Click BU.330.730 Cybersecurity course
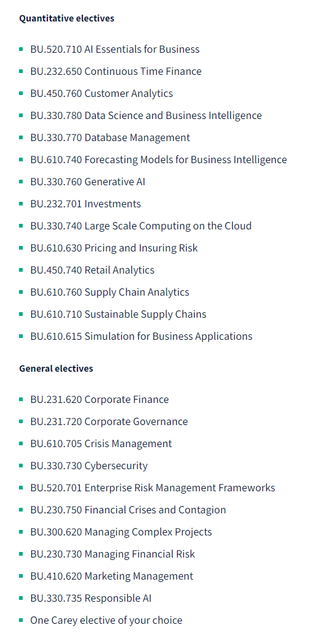Screen dimensions: 309x644 tap(89, 466)
